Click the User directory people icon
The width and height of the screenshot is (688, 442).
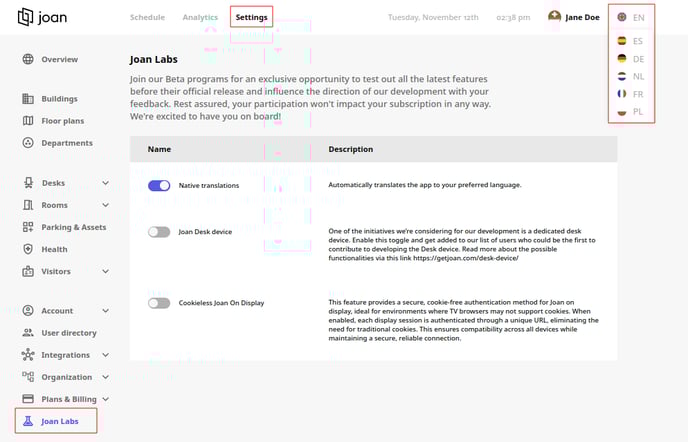click(28, 333)
